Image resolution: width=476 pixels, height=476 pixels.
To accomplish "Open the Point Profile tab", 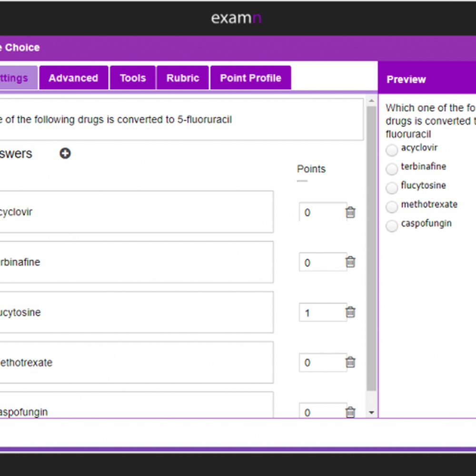I will [x=251, y=78].
